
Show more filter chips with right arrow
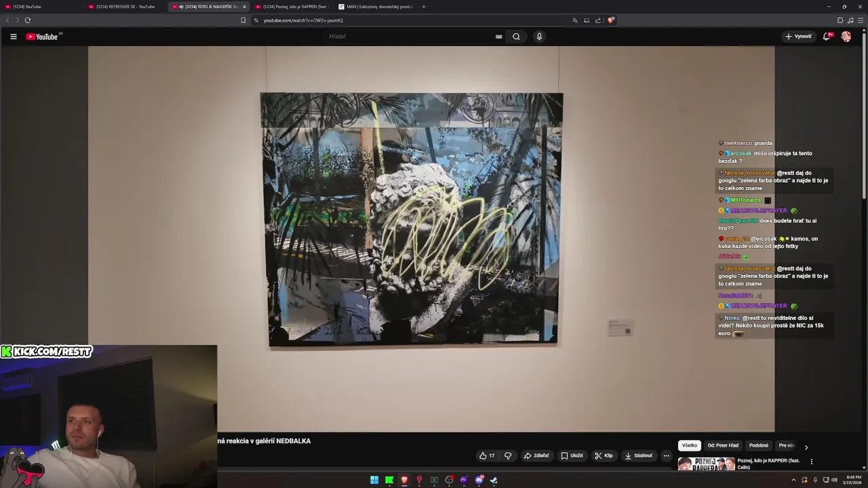click(806, 447)
